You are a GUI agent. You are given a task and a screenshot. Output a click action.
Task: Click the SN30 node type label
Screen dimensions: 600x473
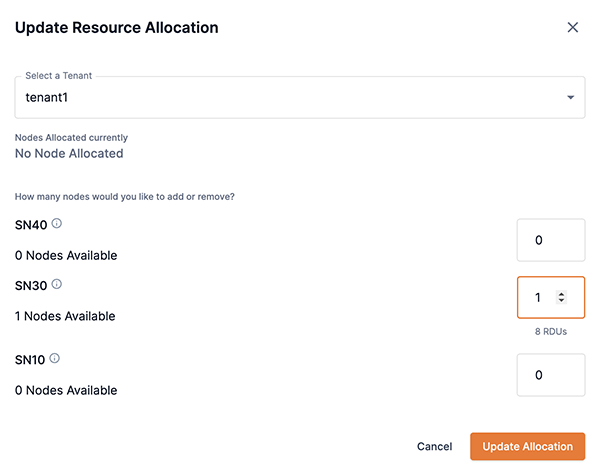tap(30, 285)
